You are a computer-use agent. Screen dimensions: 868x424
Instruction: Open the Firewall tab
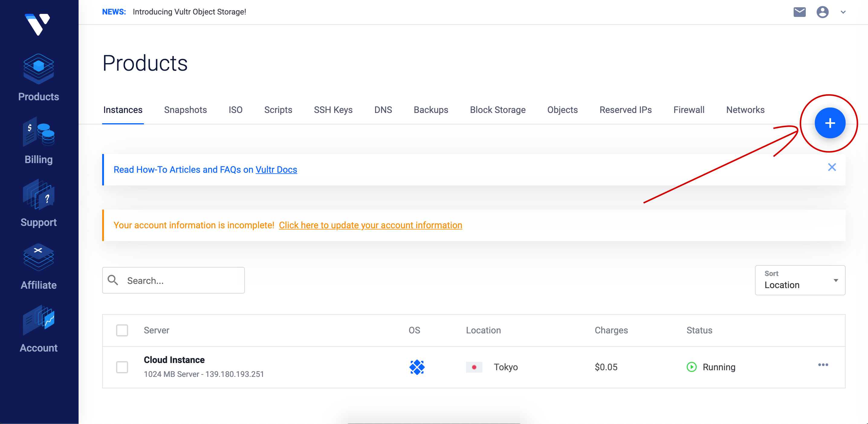click(688, 110)
